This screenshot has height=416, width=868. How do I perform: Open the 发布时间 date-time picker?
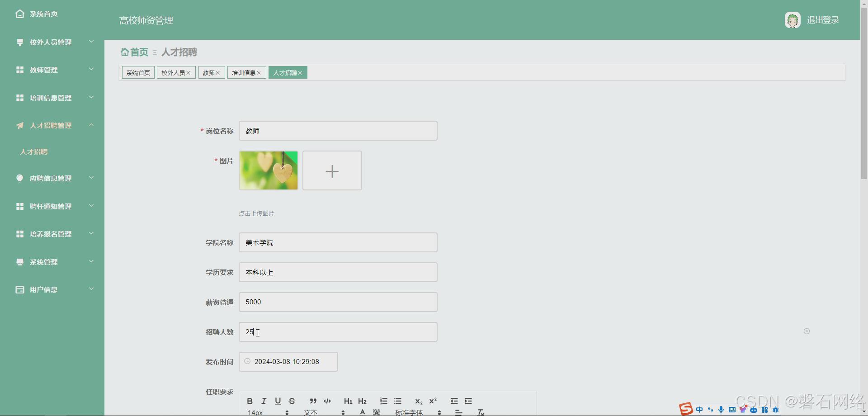point(288,362)
